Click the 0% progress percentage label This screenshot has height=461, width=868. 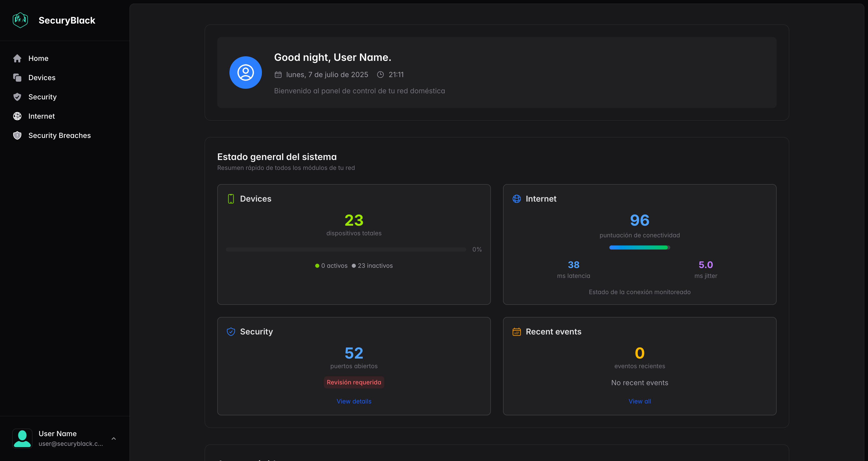tap(477, 250)
